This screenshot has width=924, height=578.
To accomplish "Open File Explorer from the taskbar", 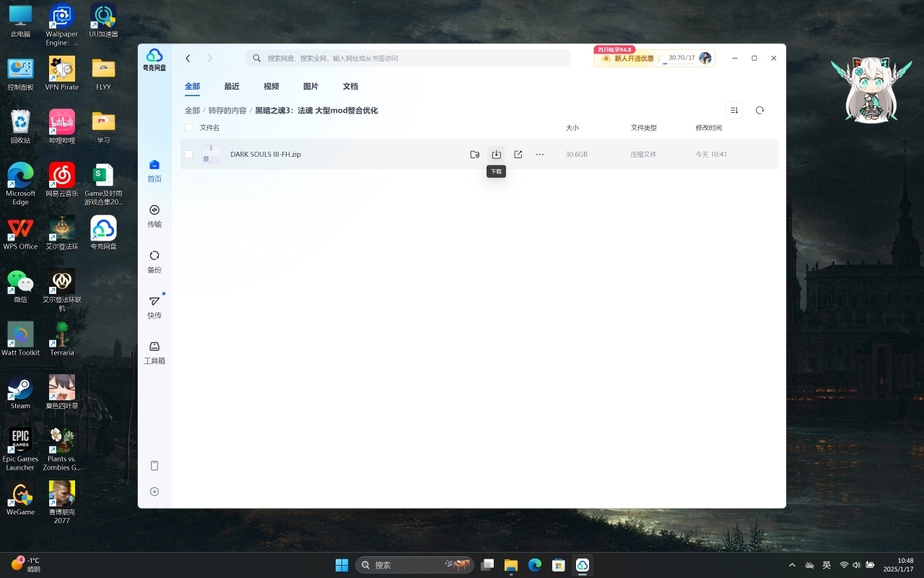I will click(511, 565).
